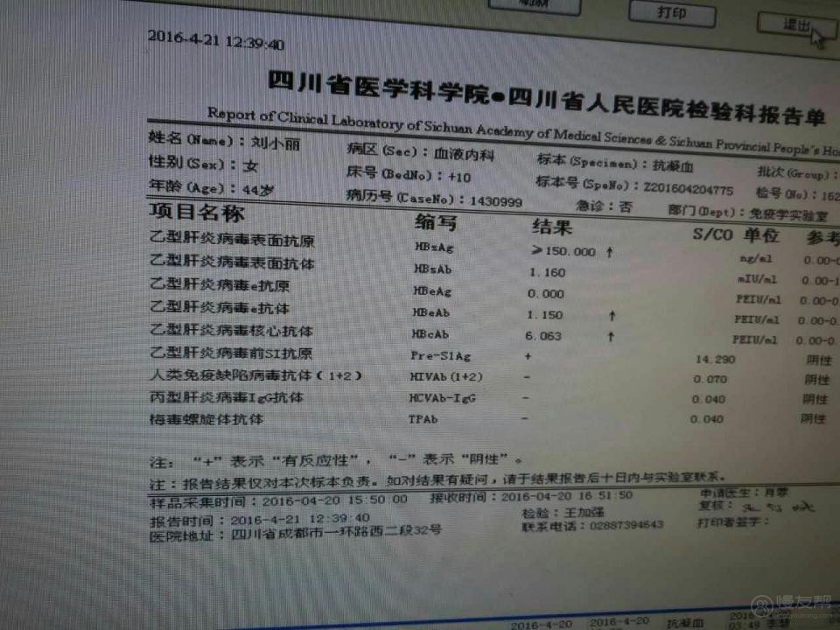Click the ng/ml unit in the HBsAg row
Screen dimensions: 840x630
click(x=756, y=259)
